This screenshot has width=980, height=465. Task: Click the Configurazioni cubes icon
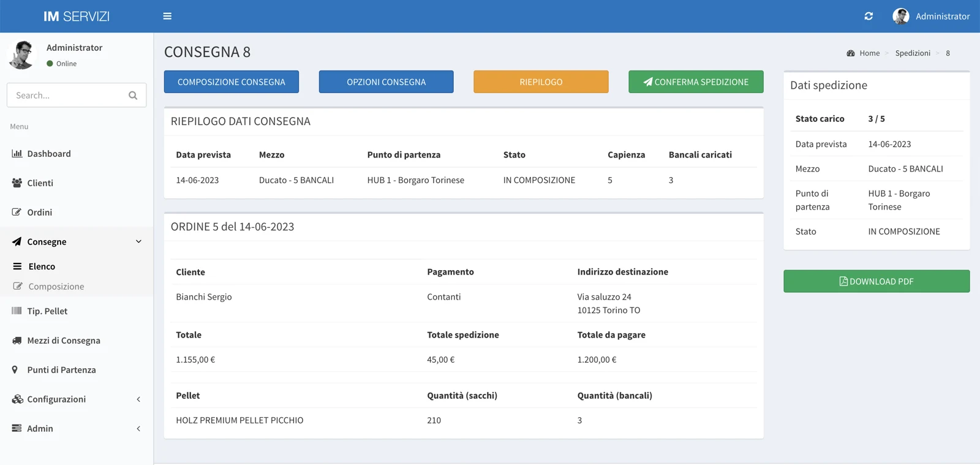click(x=17, y=399)
